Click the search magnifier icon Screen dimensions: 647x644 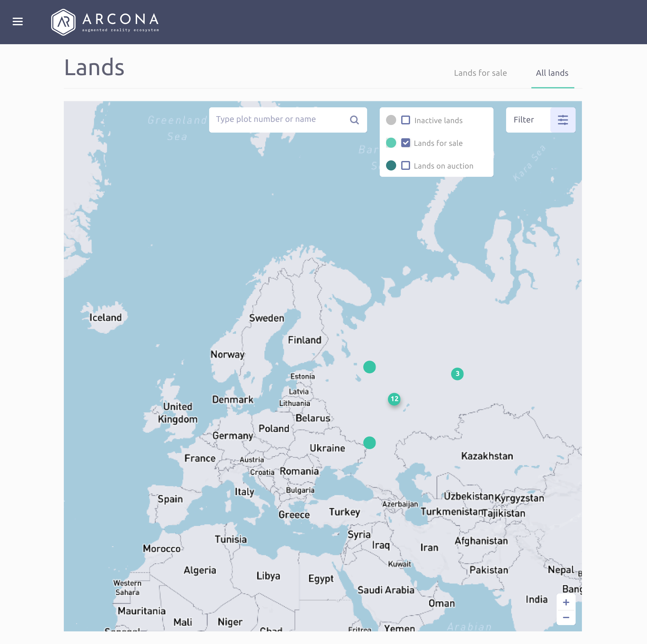[x=354, y=120]
